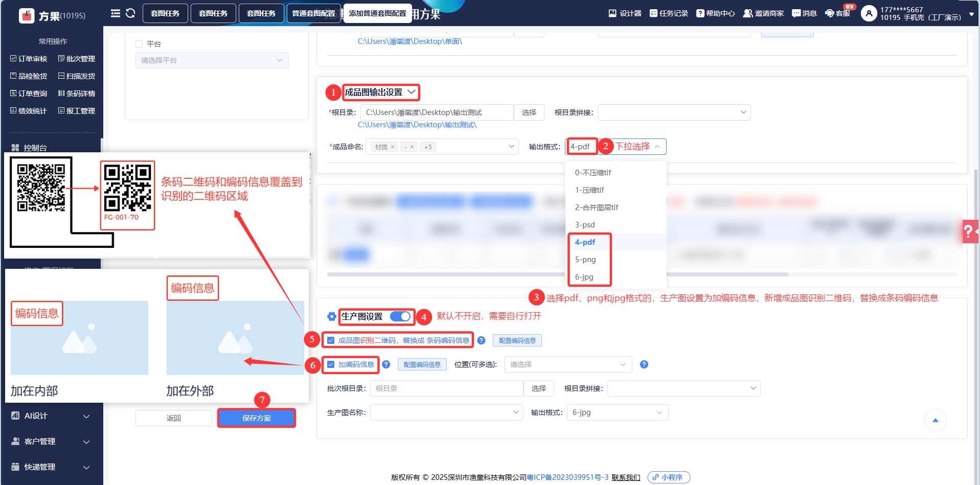980x485 pixels.
Task: Open 订单查询 shortcut
Action: tap(29, 94)
